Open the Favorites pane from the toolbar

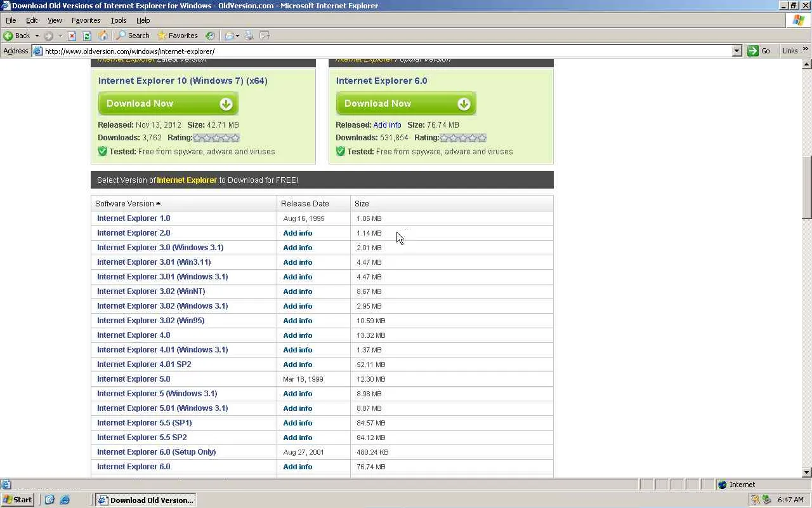[x=178, y=36]
